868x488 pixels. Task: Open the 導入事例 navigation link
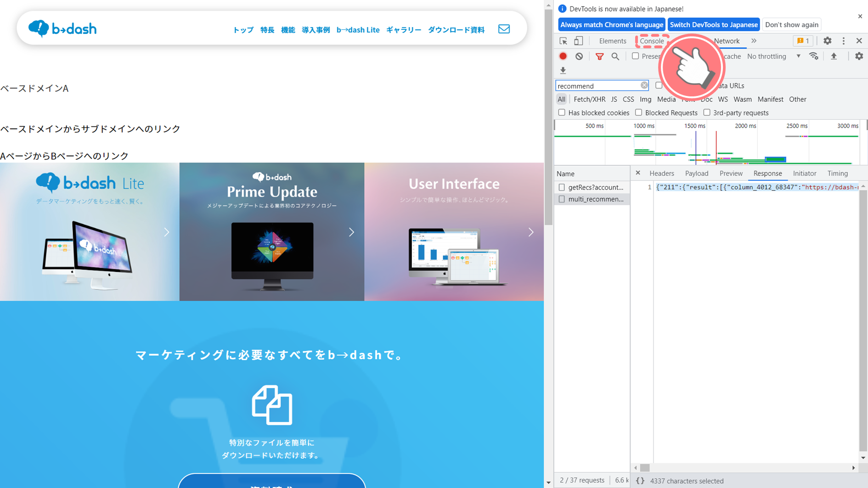coord(316,30)
